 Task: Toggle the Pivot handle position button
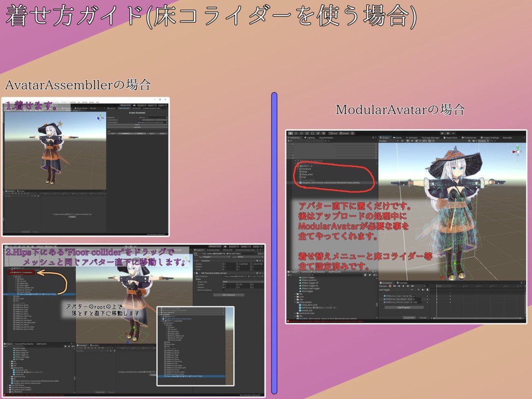pyautogui.click(x=333, y=134)
